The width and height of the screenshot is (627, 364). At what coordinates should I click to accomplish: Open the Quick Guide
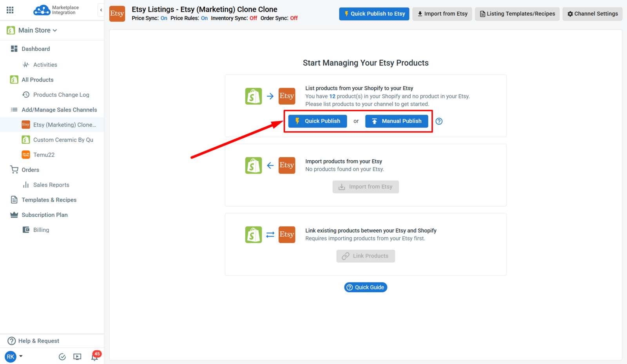[366, 287]
